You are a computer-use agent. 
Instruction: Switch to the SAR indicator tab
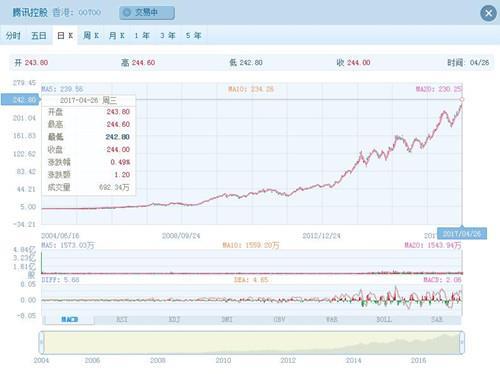coord(436,319)
